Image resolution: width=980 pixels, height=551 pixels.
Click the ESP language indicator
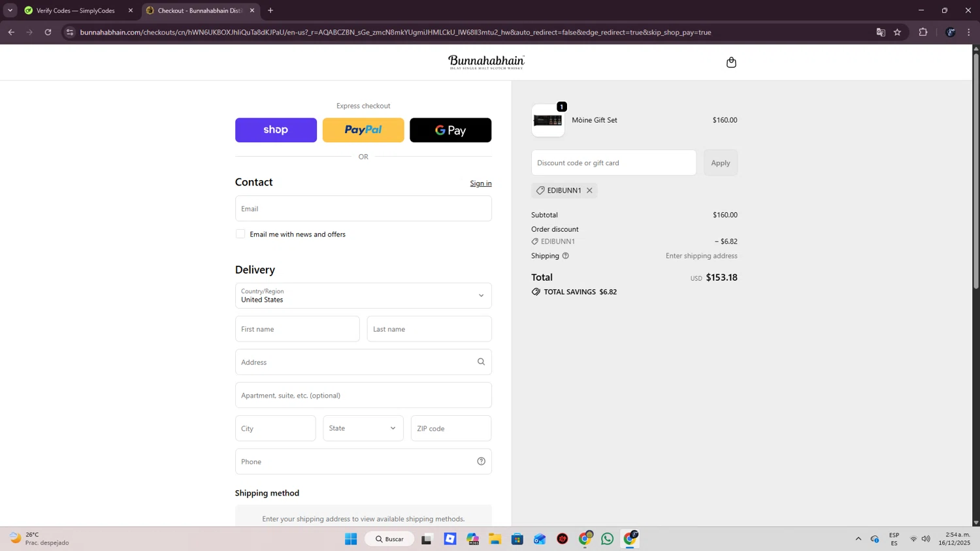pos(894,539)
